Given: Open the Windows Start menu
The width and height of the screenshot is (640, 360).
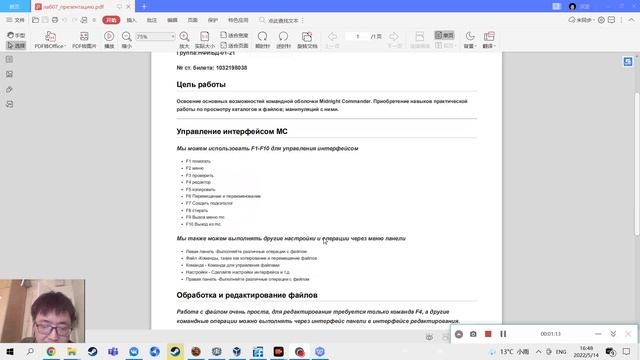Looking at the screenshot, I should tap(9, 351).
